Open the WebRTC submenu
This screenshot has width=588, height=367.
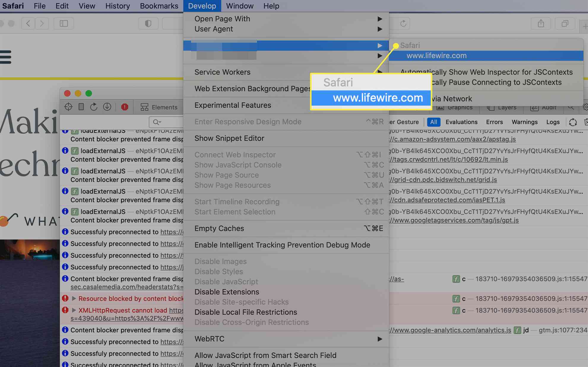(x=286, y=339)
